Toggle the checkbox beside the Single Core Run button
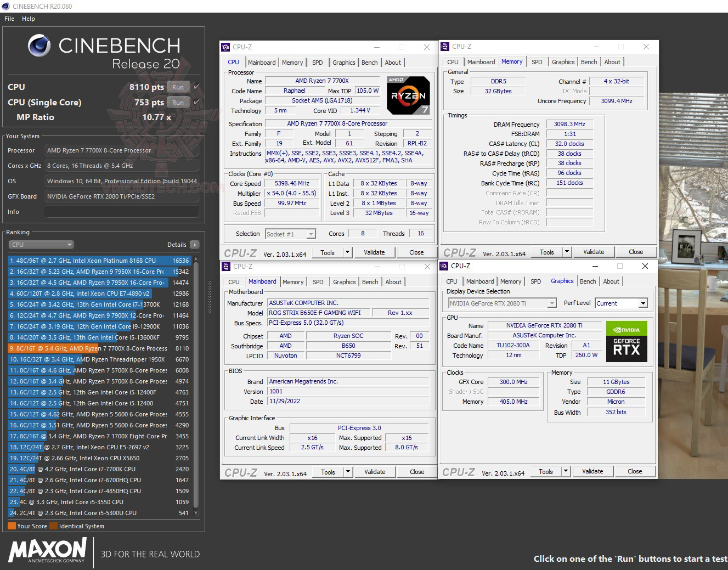Screen dimensions: 728x570 click(x=196, y=102)
